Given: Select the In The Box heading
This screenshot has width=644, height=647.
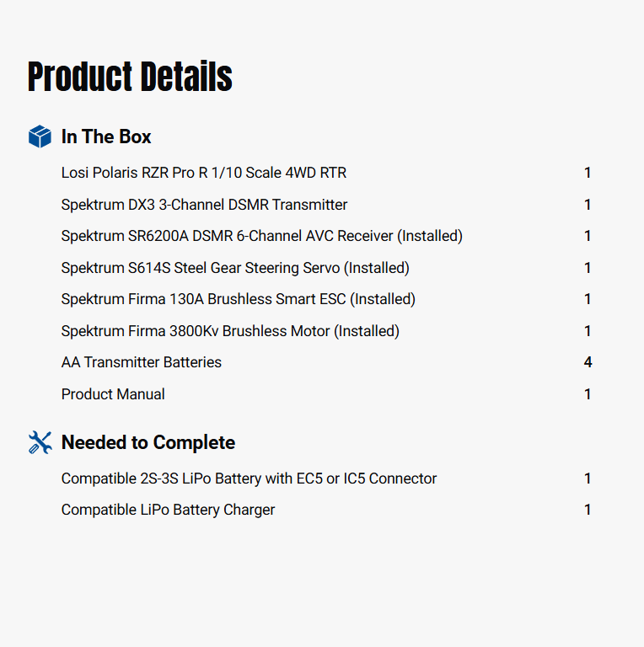Looking at the screenshot, I should pos(106,136).
